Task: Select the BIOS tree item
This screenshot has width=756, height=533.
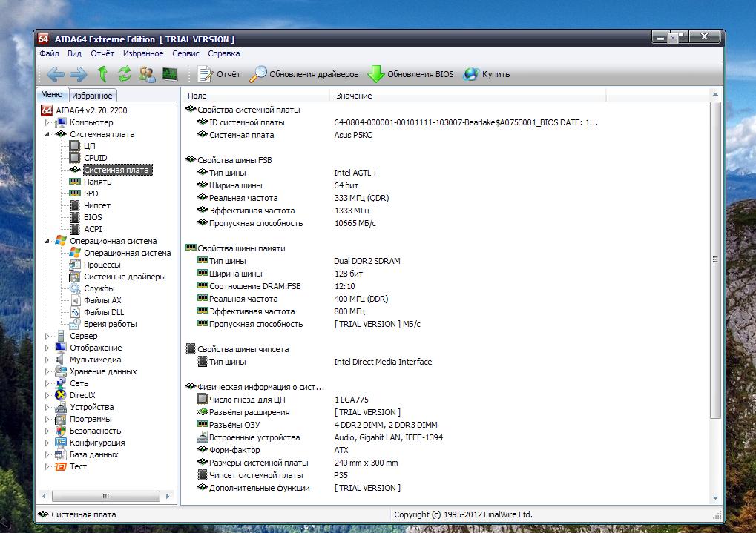Action: coord(93,217)
